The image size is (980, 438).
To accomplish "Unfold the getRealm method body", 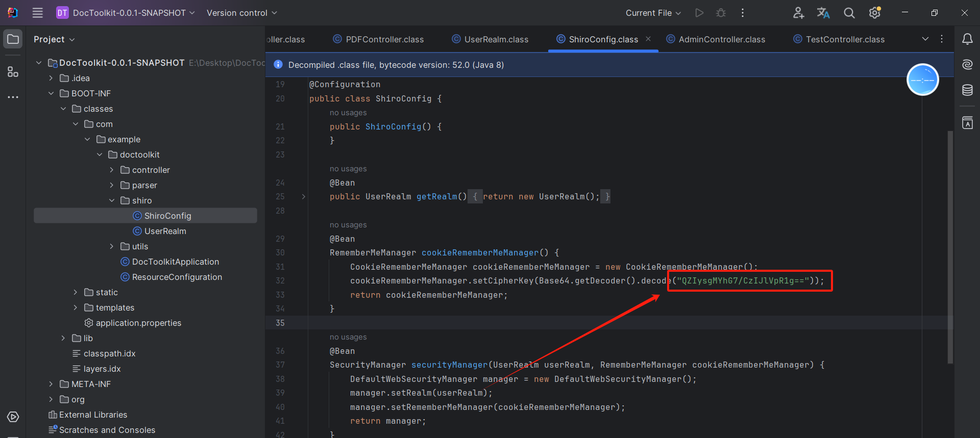I will (304, 196).
